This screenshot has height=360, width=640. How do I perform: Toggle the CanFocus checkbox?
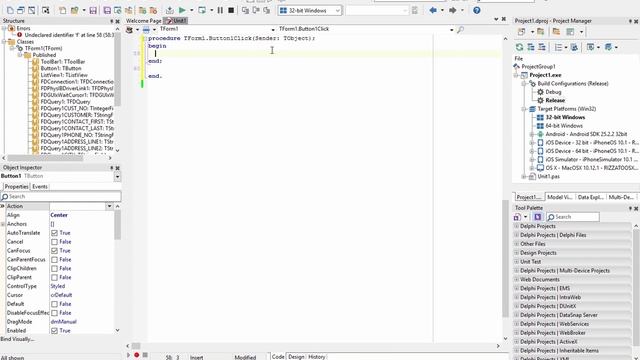click(54, 251)
